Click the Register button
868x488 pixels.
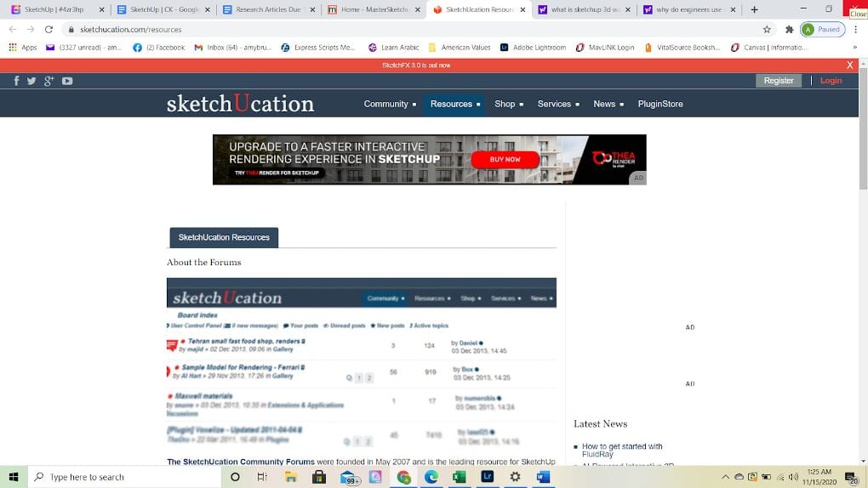(779, 81)
